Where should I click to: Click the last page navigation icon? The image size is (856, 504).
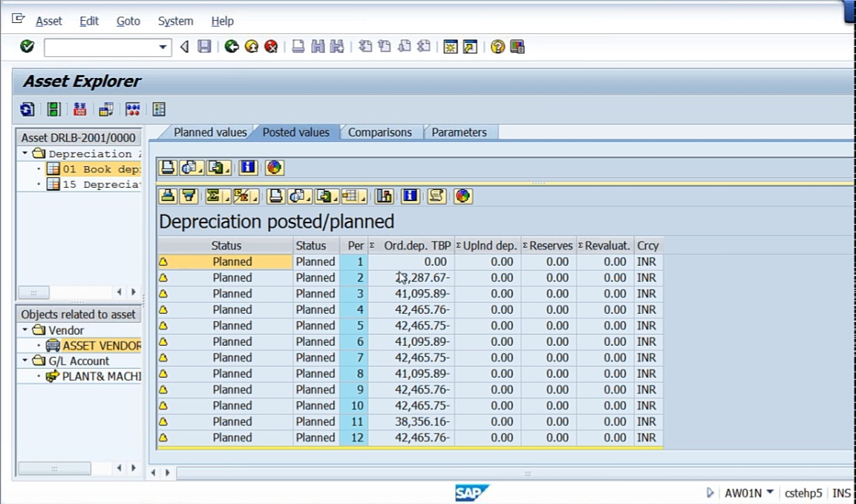424,47
